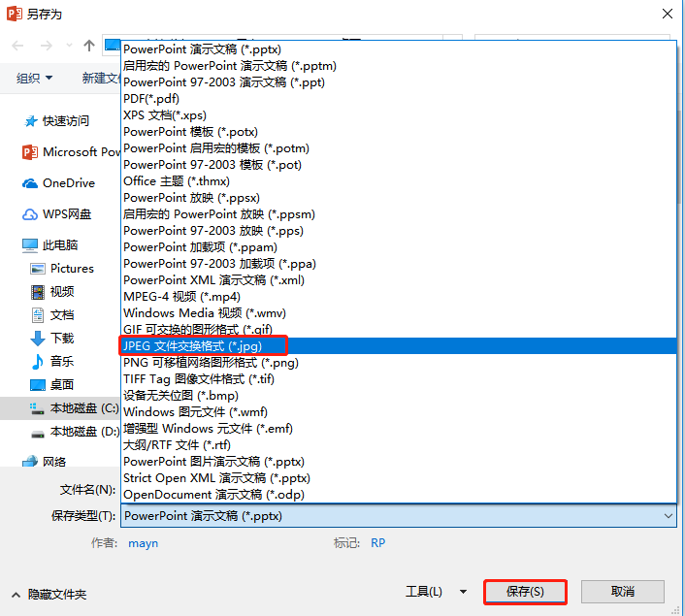Open the WPS网盘 cloud icon
Screen dimensions: 685x616
[30, 214]
